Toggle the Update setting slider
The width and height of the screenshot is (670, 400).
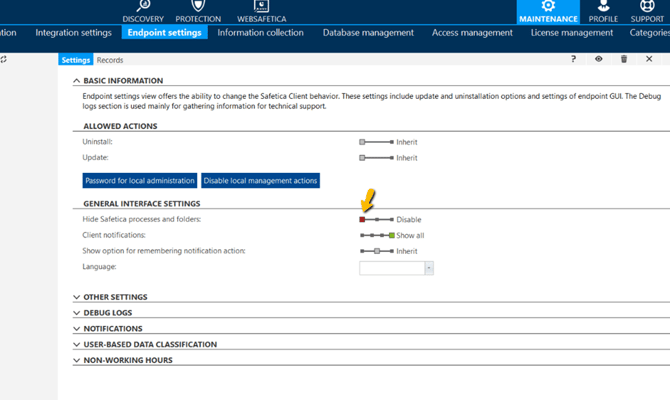point(376,158)
